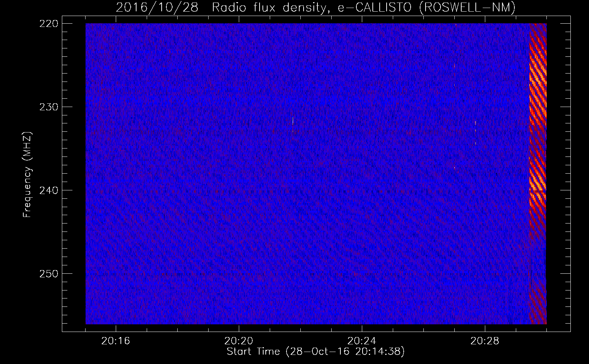Click the 240 frequency tick label
Viewport: 589px width, 364px height.
[48, 190]
